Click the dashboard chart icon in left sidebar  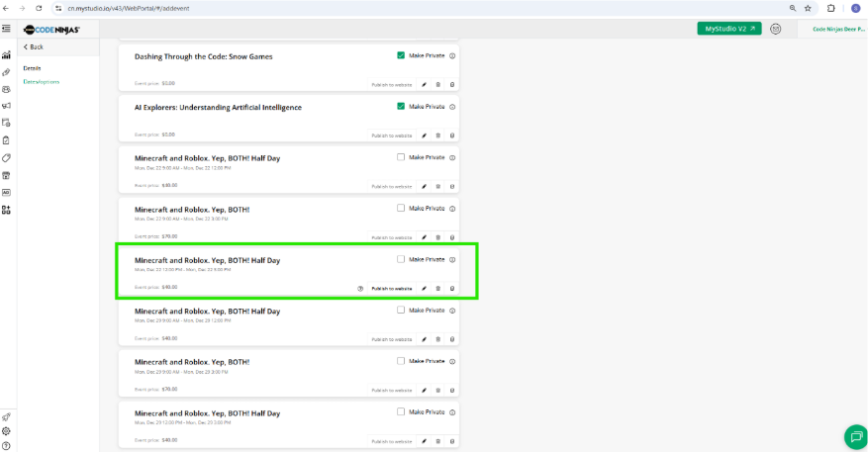click(6, 55)
